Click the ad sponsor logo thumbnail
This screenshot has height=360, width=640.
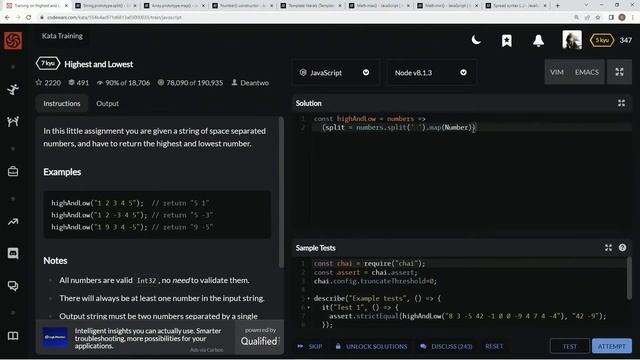point(55,337)
